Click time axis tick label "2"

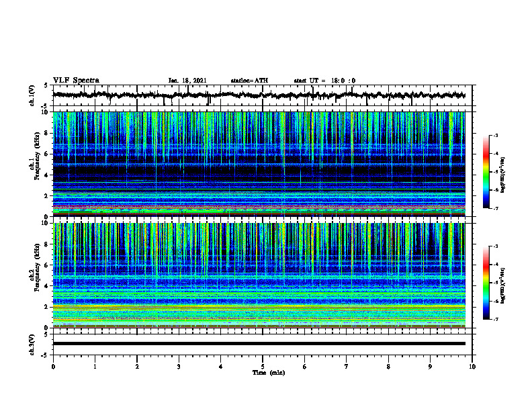pos(137,367)
